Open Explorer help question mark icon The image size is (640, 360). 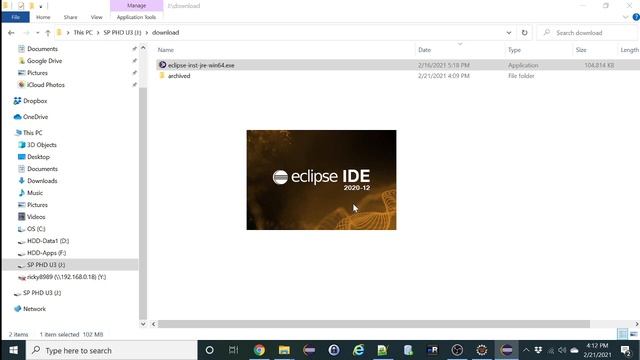pyautogui.click(x=636, y=17)
